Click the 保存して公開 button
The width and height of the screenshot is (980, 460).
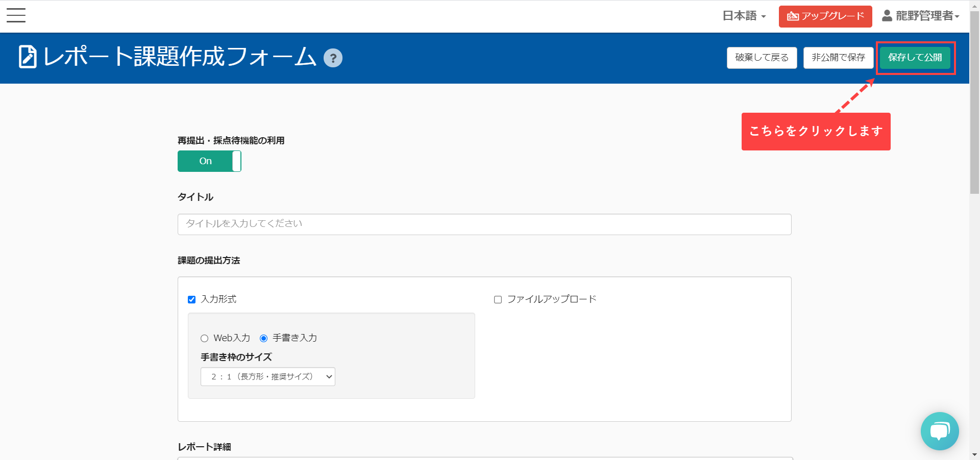915,58
